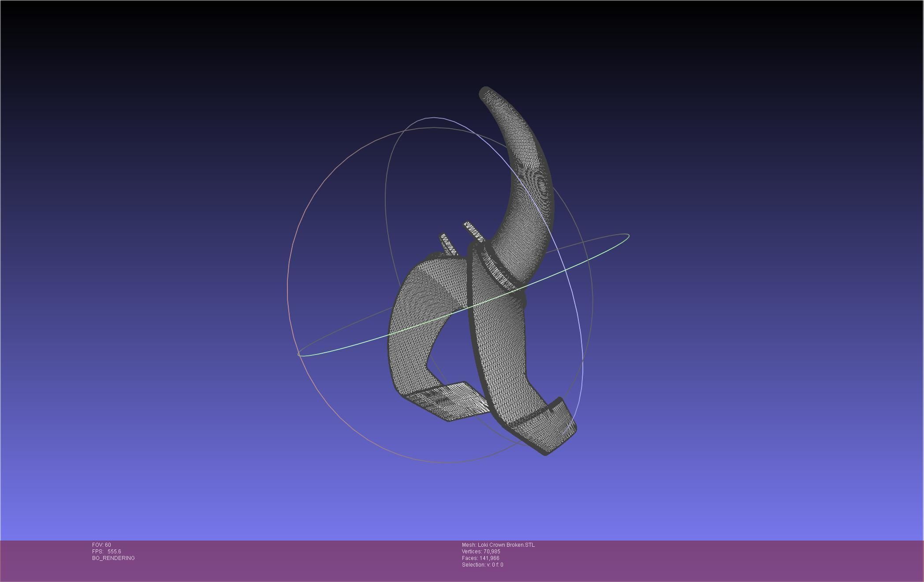Click the Faces: 141,966 text
The height and width of the screenshot is (582, 924).
coord(481,558)
